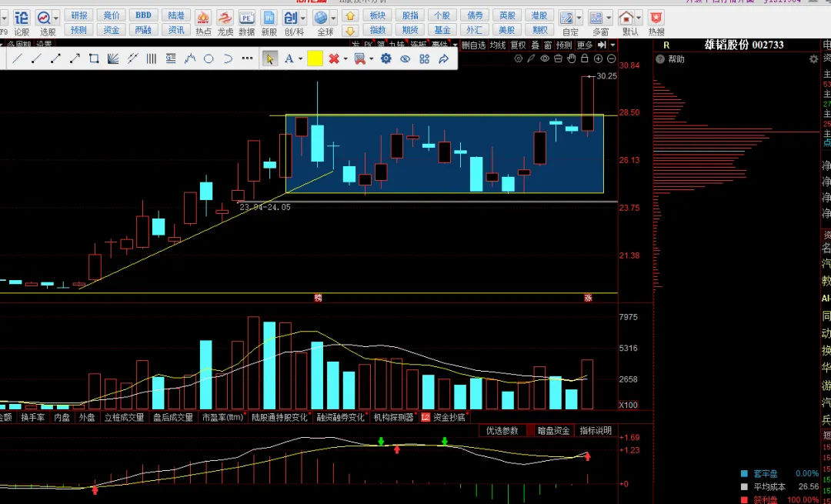Open the 龙虎 dragon-tiger list icon

pos(225,23)
